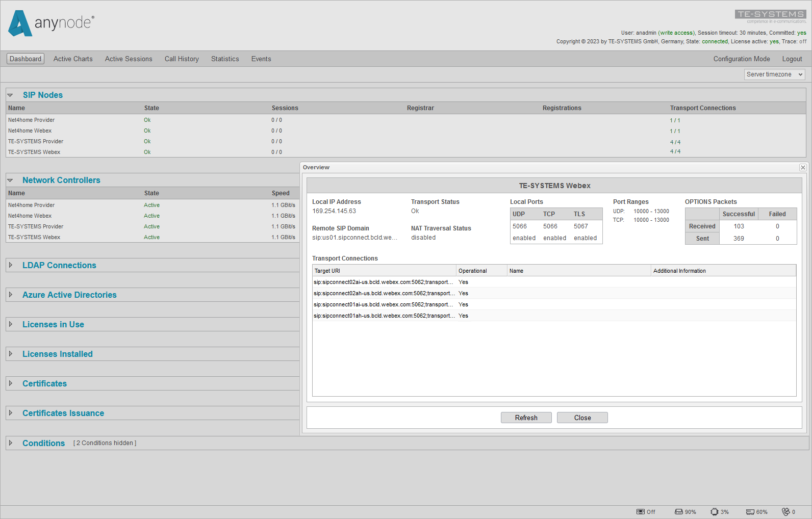Viewport: 812px width, 519px height.
Task: Open the Dashboard tab
Action: pyautogui.click(x=26, y=59)
